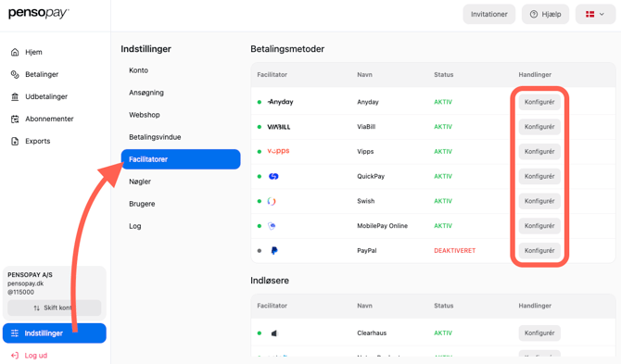The height and width of the screenshot is (364, 621).
Task: Open Exports in sidebar
Action: [31, 141]
